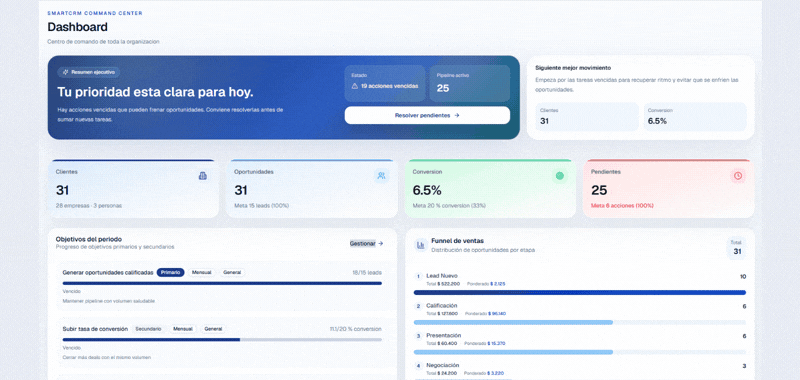Open Gestionar for period objectives
This screenshot has width=800, height=380.
pos(366,244)
